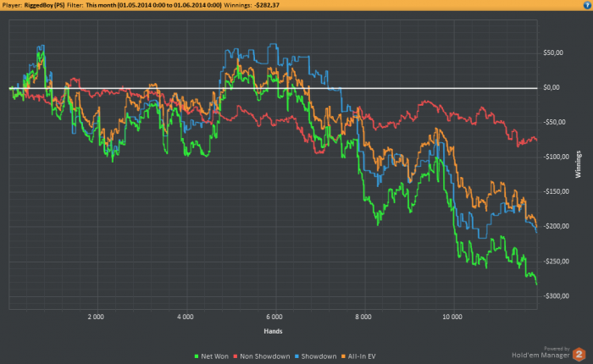Click the 2 000 hands axis label
Screen dimensions: 593x364
(96, 317)
